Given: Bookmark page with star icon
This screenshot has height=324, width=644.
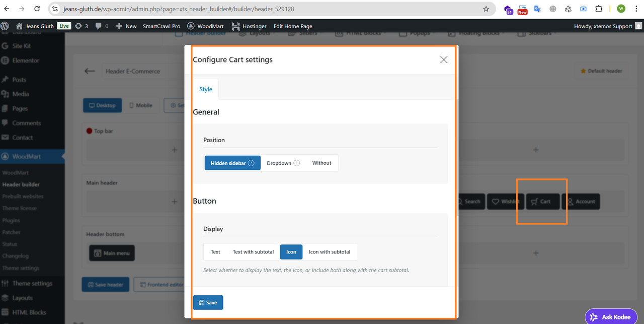Looking at the screenshot, I should (486, 9).
